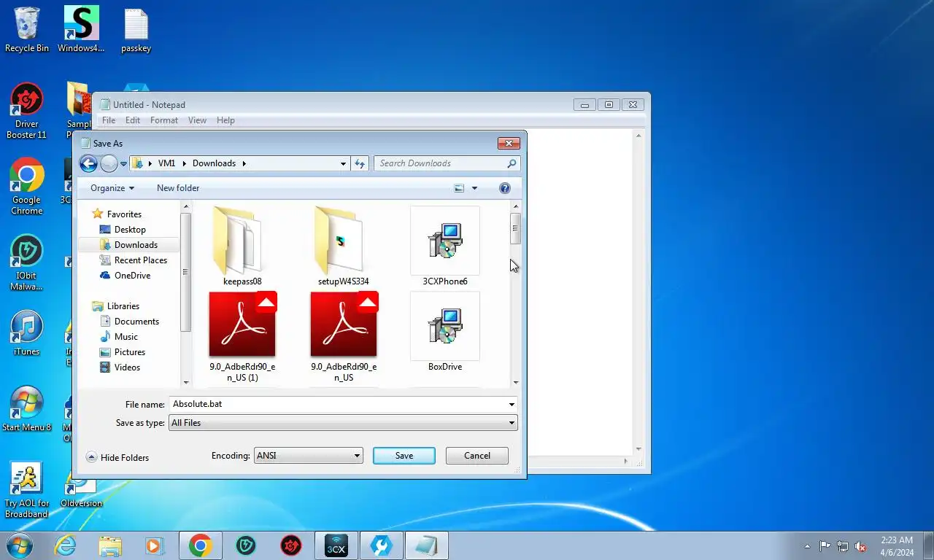The height and width of the screenshot is (560, 934).
Task: Click the Search Downloads box
Action: coord(440,163)
